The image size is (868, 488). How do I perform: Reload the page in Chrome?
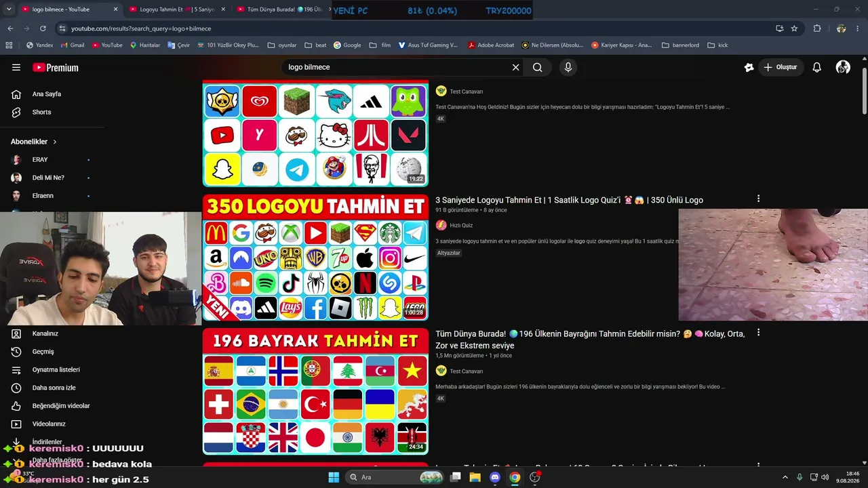(x=43, y=28)
